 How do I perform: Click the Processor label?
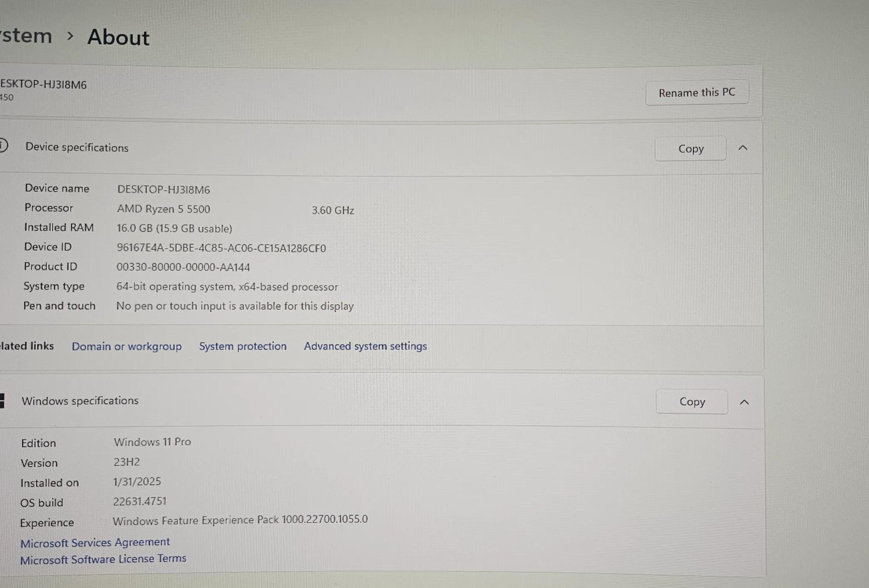[49, 207]
